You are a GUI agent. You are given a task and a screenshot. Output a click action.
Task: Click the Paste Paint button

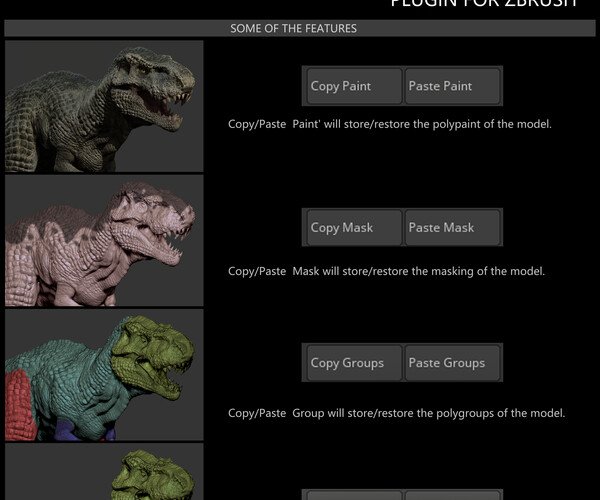pyautogui.click(x=452, y=86)
